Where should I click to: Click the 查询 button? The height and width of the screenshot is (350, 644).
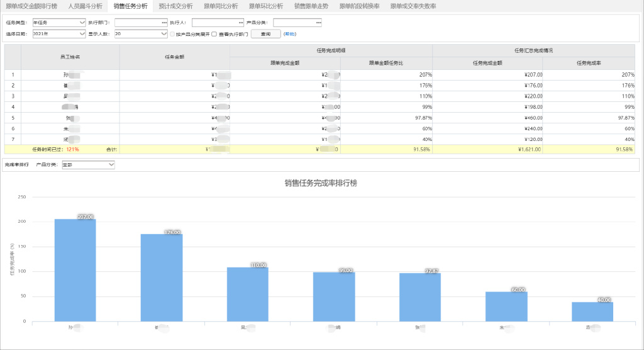tap(265, 34)
